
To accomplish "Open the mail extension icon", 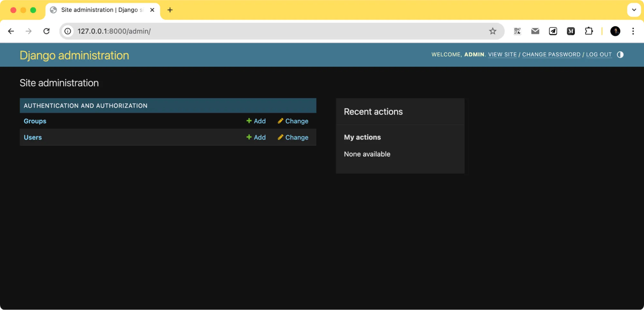I will (x=535, y=31).
